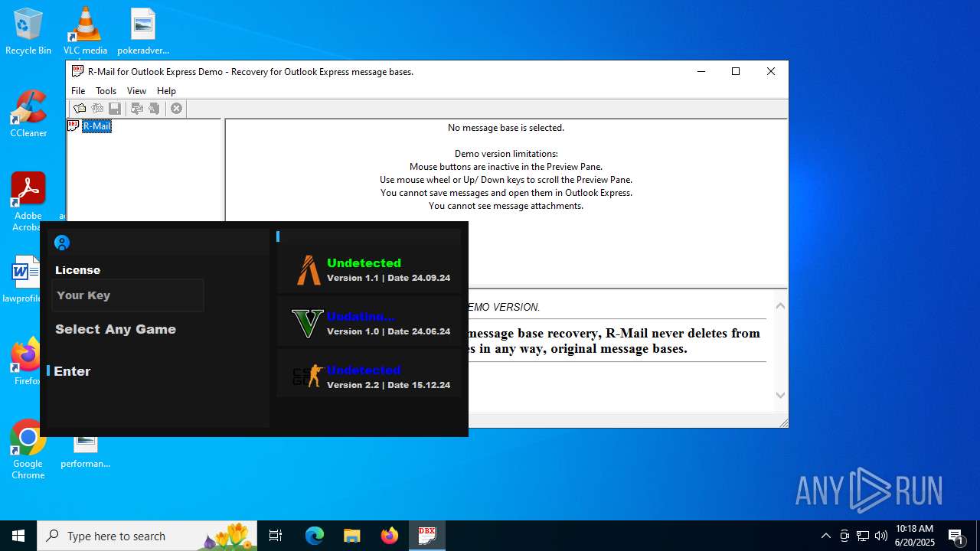Screen dimensions: 980x551
Task: Click the fourth toolbar icon after separator
Action: (137, 109)
